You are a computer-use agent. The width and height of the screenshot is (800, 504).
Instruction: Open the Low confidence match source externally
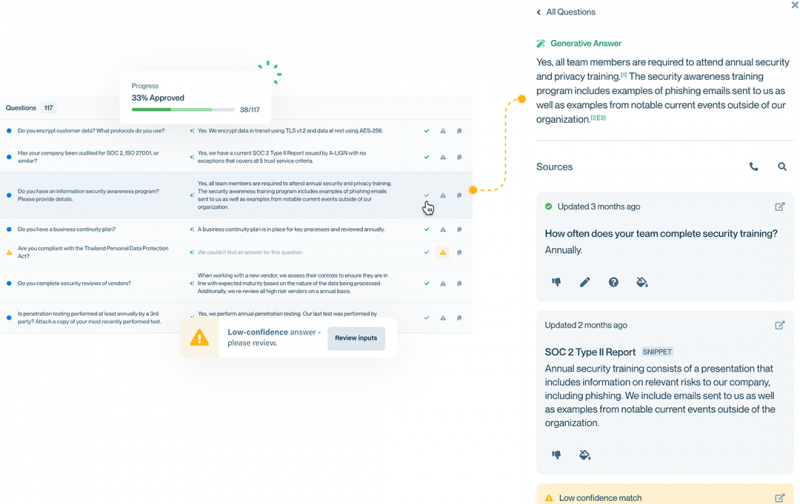pyautogui.click(x=780, y=497)
